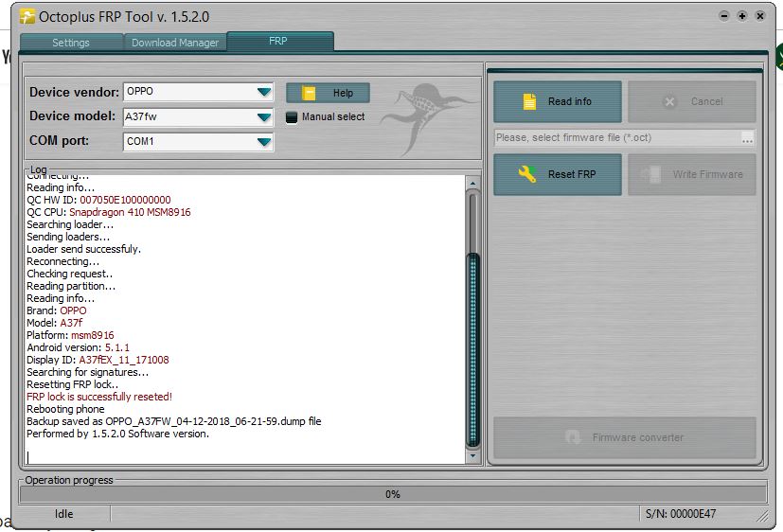This screenshot has height=532, width=783.
Task: Click 'Sending loaders...' log line
Action: pyautogui.click(x=68, y=237)
